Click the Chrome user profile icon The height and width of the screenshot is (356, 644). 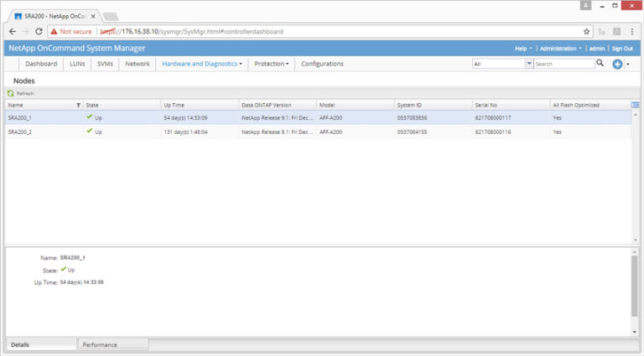(585, 5)
